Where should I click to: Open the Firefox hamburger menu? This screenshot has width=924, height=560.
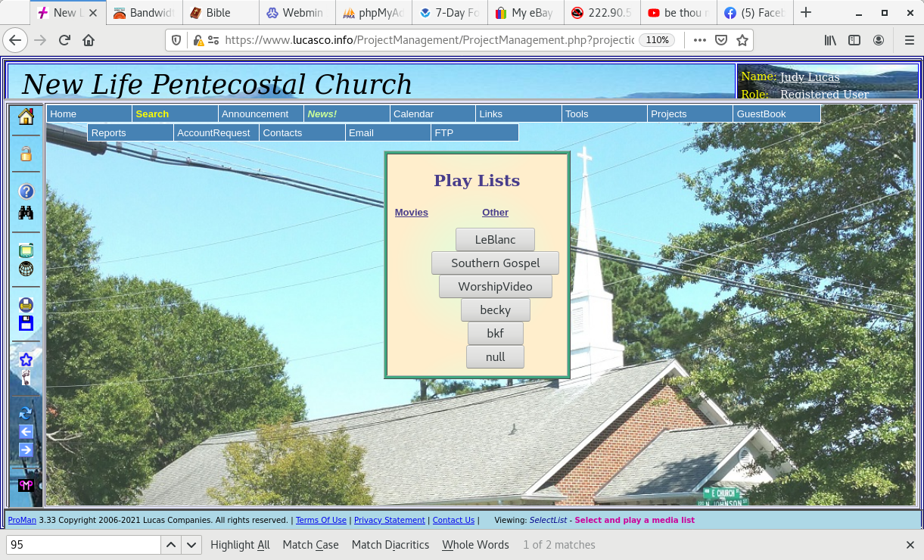tap(910, 40)
